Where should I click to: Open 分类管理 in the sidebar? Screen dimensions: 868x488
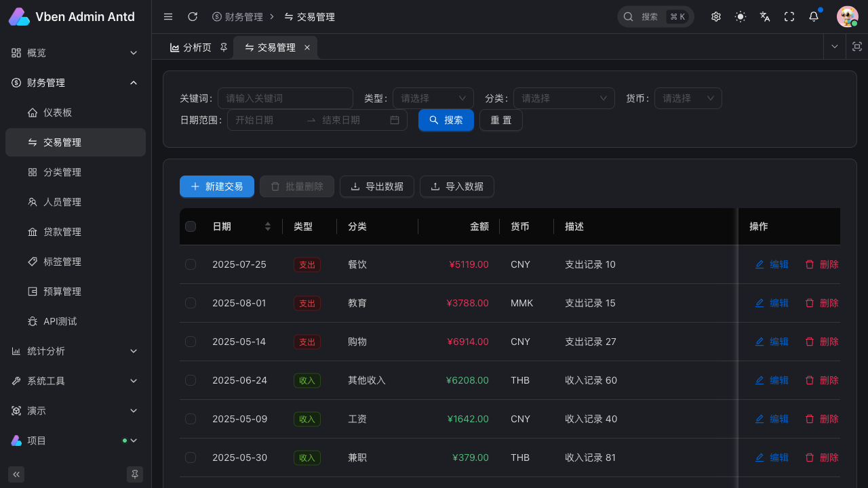pos(62,172)
